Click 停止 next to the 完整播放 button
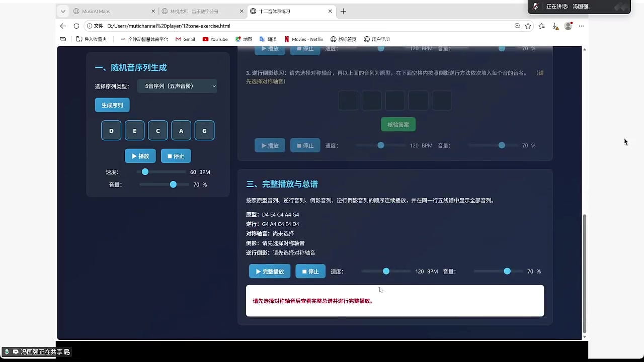Viewport: 644px width, 362px height. click(x=310, y=271)
